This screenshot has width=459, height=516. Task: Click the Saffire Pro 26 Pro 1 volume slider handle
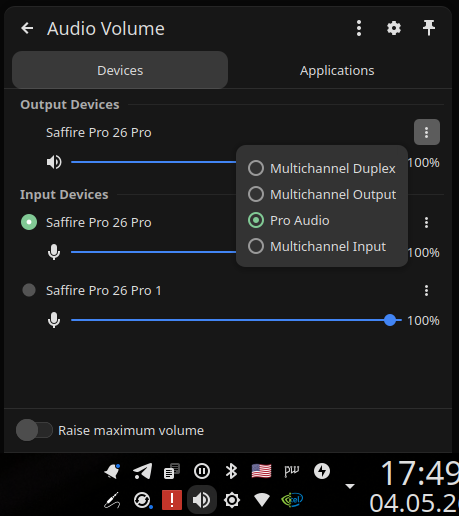pos(390,320)
